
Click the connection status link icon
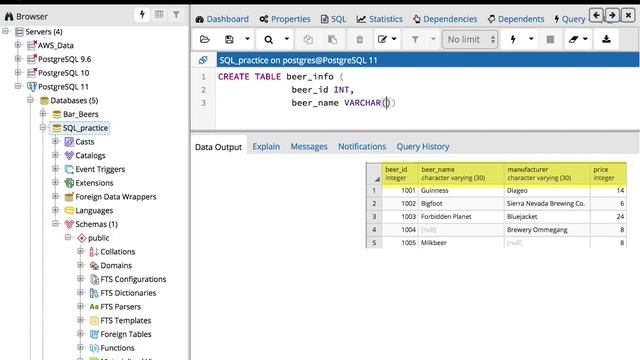[203, 60]
